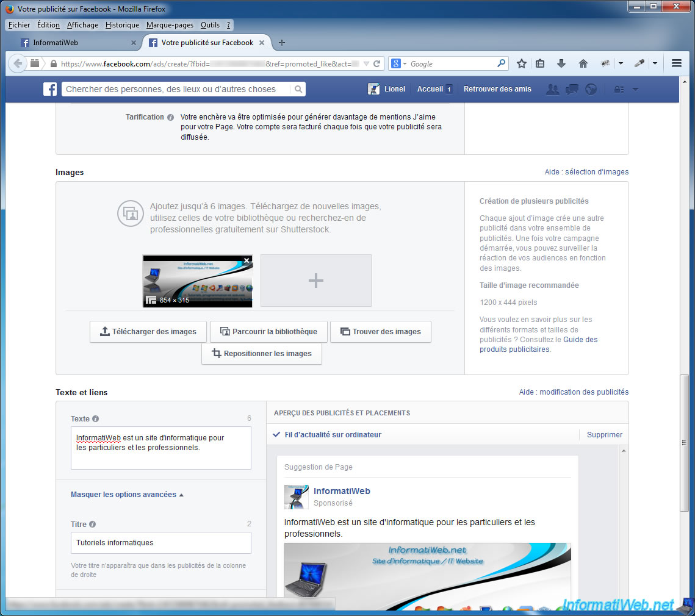Click the page identity icon left of the padlock
Screen dimensions: 695x616
click(35, 63)
